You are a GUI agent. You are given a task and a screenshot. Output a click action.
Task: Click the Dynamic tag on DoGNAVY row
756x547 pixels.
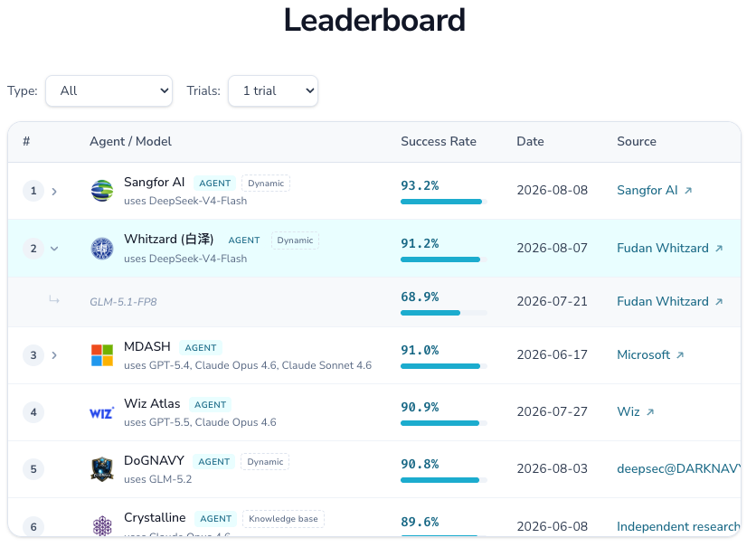(265, 462)
